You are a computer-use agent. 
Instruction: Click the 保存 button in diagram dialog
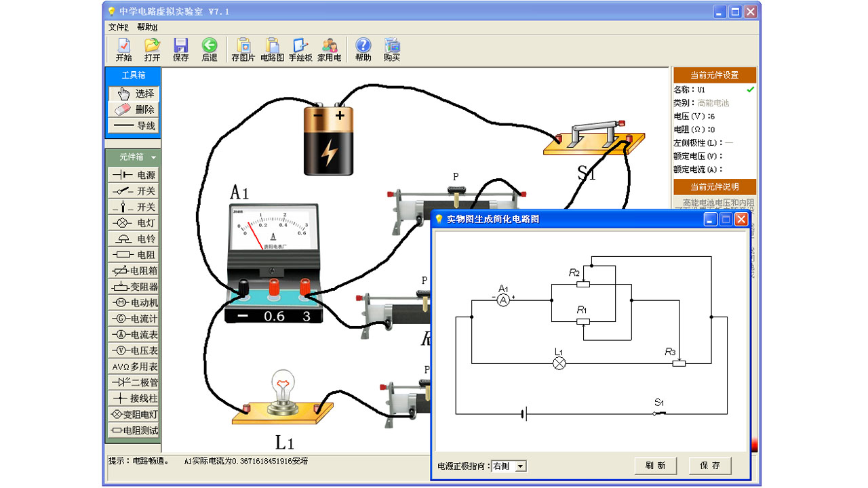point(710,466)
